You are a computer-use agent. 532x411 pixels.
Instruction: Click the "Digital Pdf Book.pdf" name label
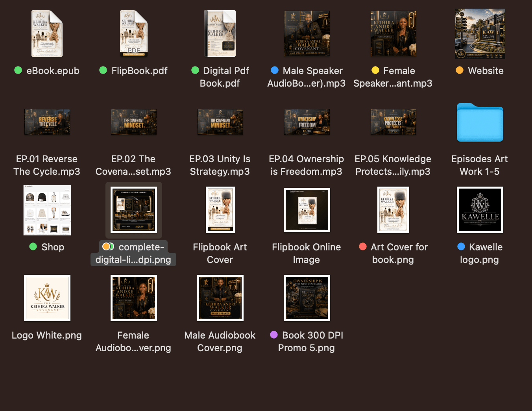coord(220,77)
